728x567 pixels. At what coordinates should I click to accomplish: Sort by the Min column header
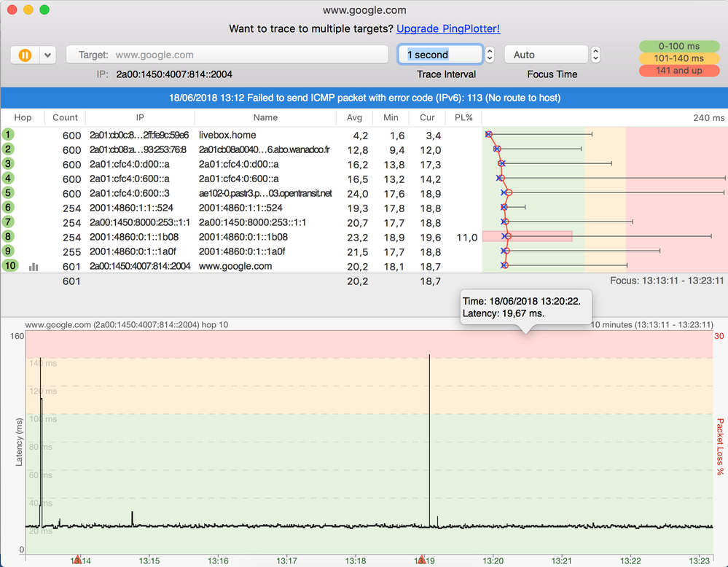pos(391,117)
